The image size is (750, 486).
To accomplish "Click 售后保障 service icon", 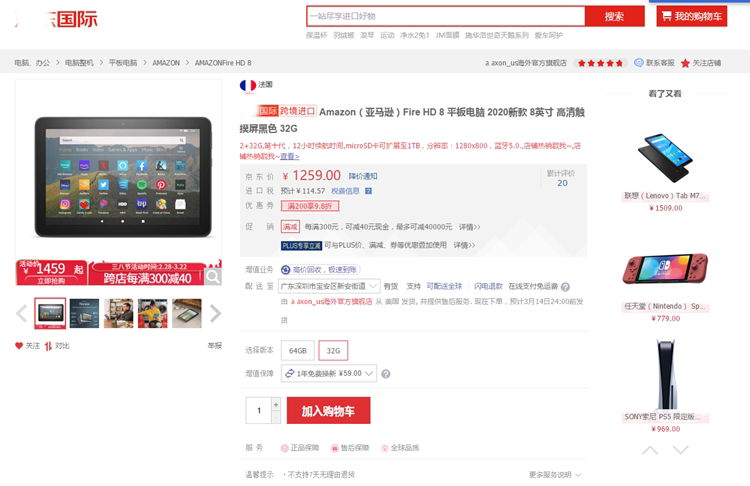I will (x=335, y=448).
